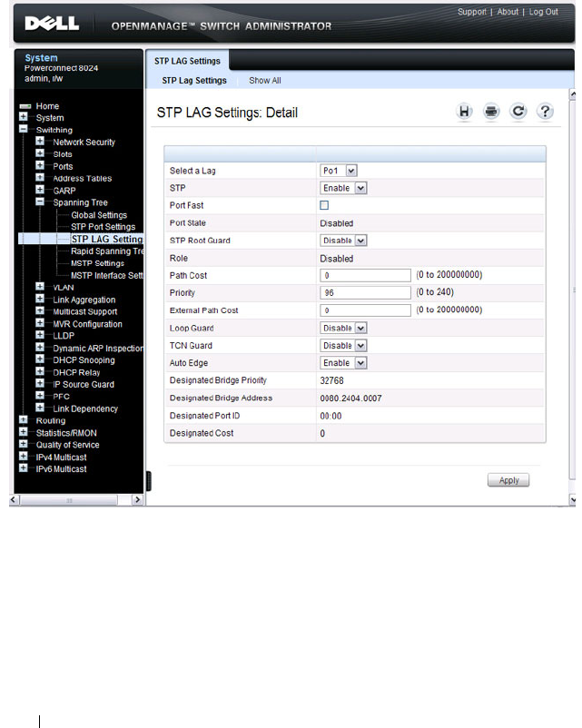Switch to the Show All sub-tab
Viewport: 582px width, 728px height.
point(265,80)
